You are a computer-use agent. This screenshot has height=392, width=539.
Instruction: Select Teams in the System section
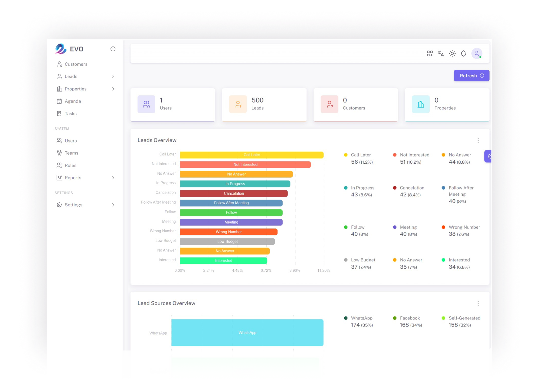(x=71, y=153)
